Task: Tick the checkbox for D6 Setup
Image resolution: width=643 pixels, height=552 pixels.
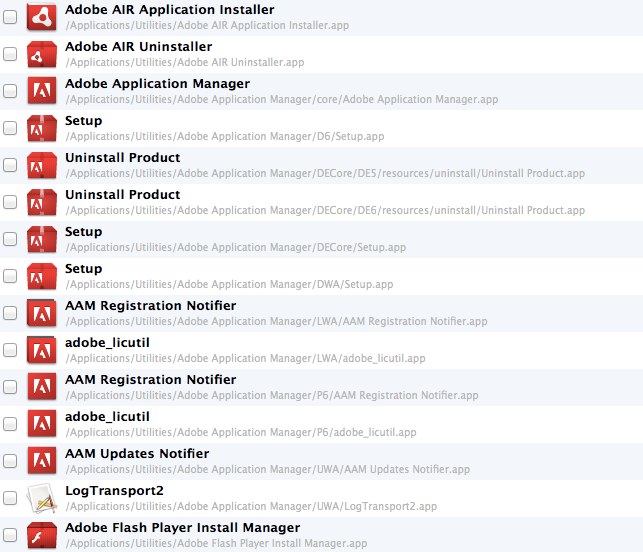Action: click(10, 128)
